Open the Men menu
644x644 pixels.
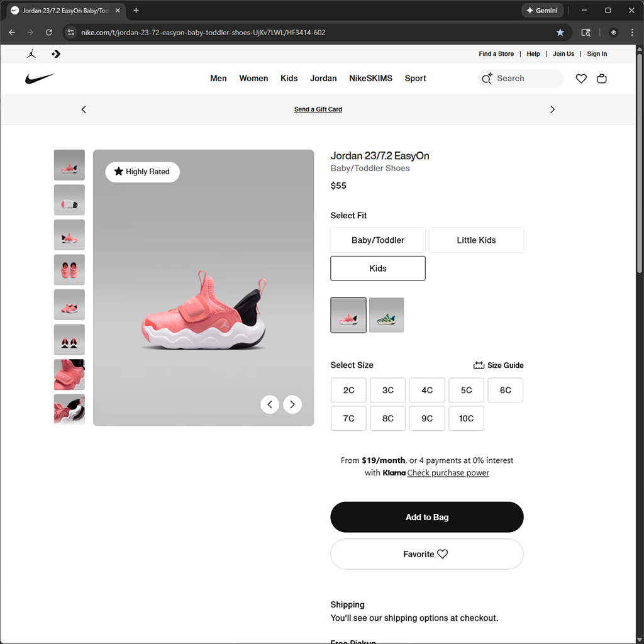[218, 79]
